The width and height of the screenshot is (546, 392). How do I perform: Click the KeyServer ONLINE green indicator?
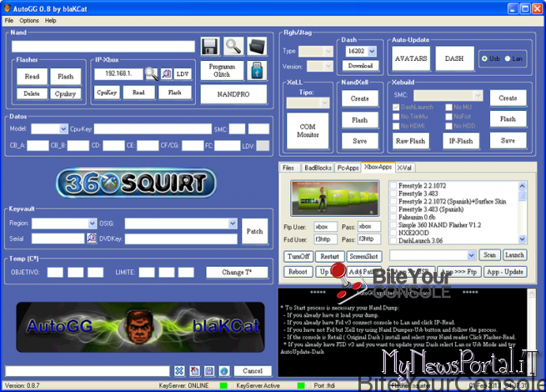[223, 385]
